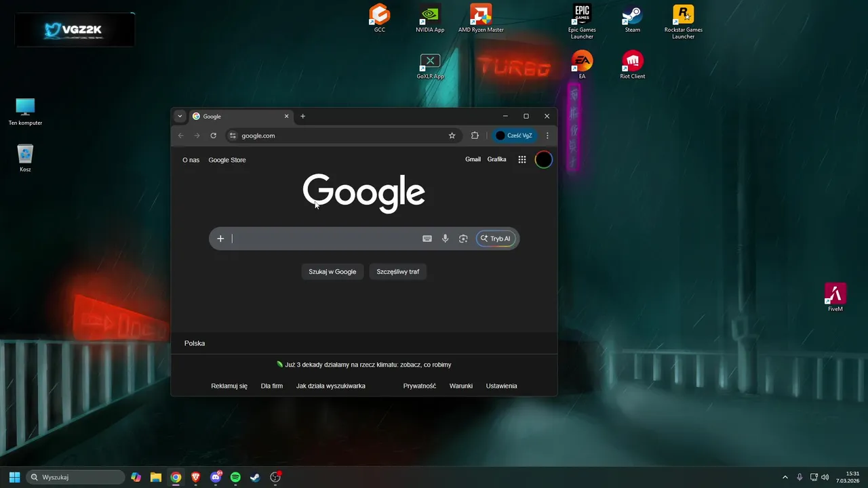Screen dimensions: 868x488
Task: Open Jak działa wyszukiwarka footer link
Action: pos(331,386)
